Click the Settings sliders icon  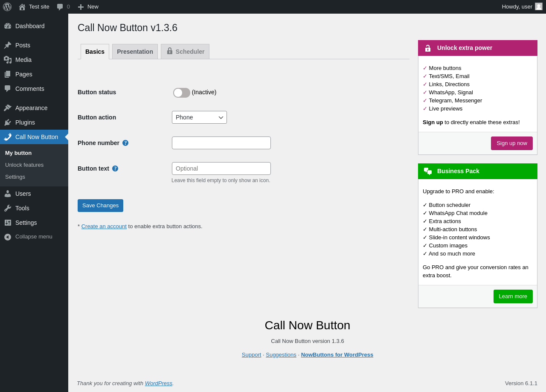(x=8, y=223)
